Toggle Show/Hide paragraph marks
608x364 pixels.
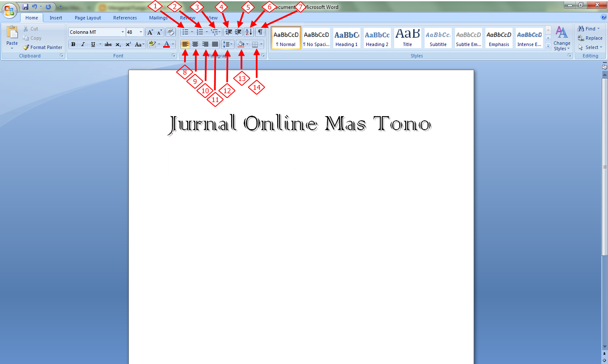(260, 32)
